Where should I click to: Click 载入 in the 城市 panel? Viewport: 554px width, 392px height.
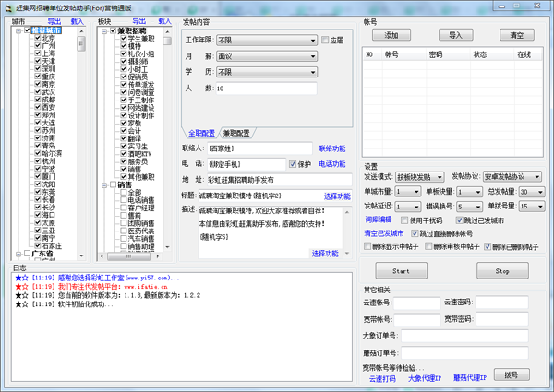click(x=77, y=21)
